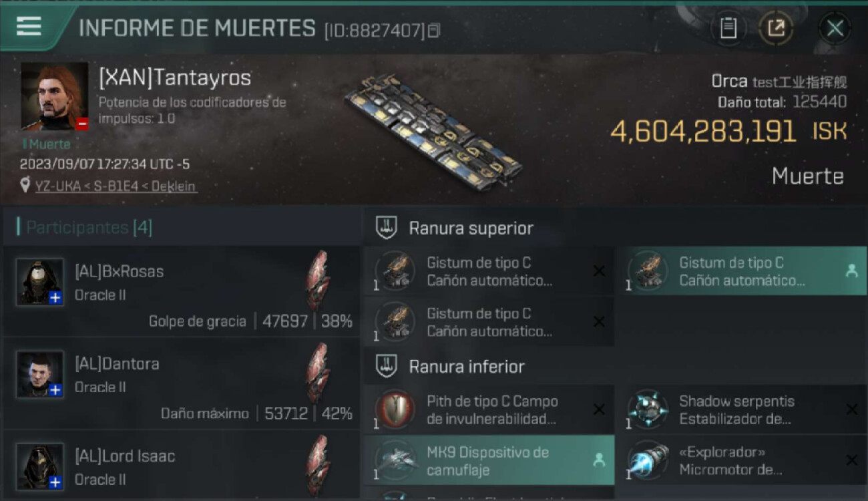Select Tantayros pilot portrait
The height and width of the screenshot is (501, 868).
[x=55, y=96]
